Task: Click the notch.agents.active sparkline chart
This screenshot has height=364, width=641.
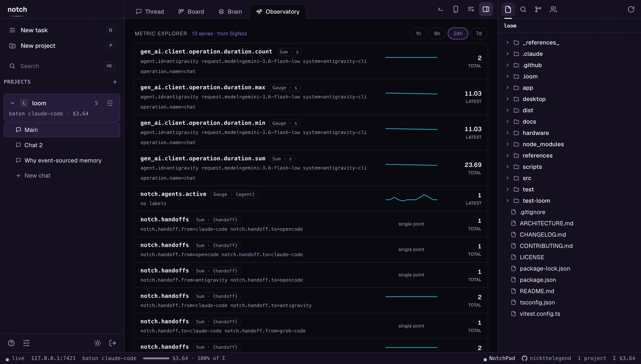Action: pos(411,198)
